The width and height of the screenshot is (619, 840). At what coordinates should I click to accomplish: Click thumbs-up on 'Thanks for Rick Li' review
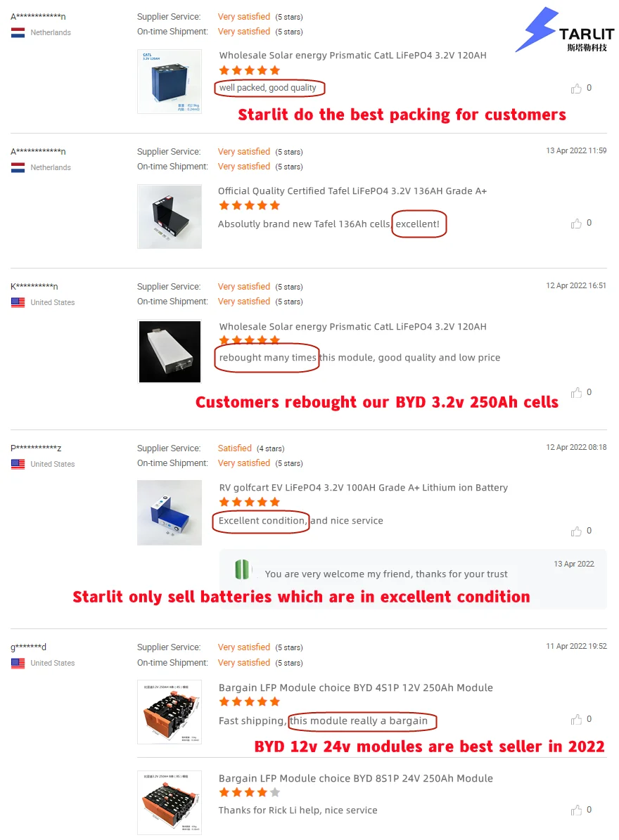coord(576,810)
